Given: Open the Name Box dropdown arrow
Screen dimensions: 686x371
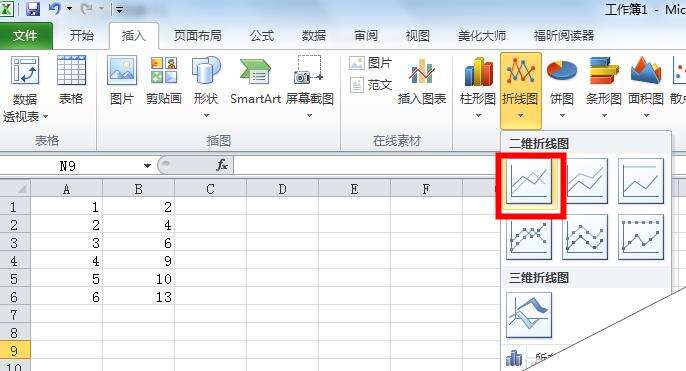Looking at the screenshot, I should pyautogui.click(x=147, y=166).
